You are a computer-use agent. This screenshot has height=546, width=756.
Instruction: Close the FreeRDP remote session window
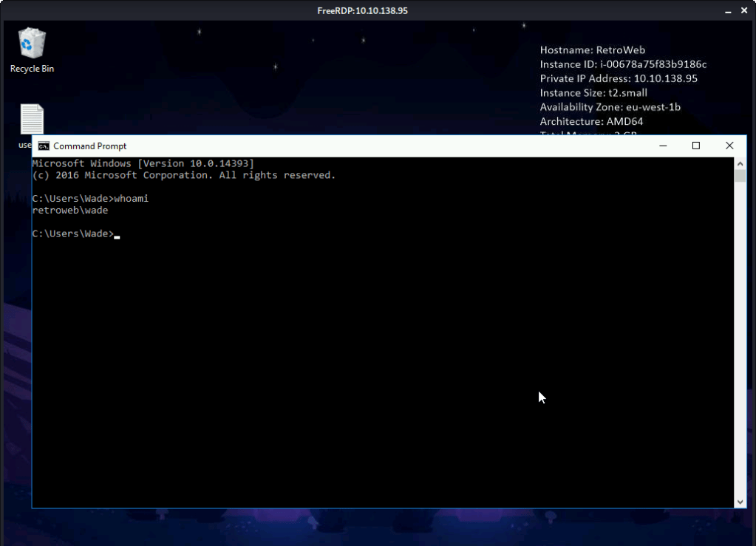click(x=743, y=10)
